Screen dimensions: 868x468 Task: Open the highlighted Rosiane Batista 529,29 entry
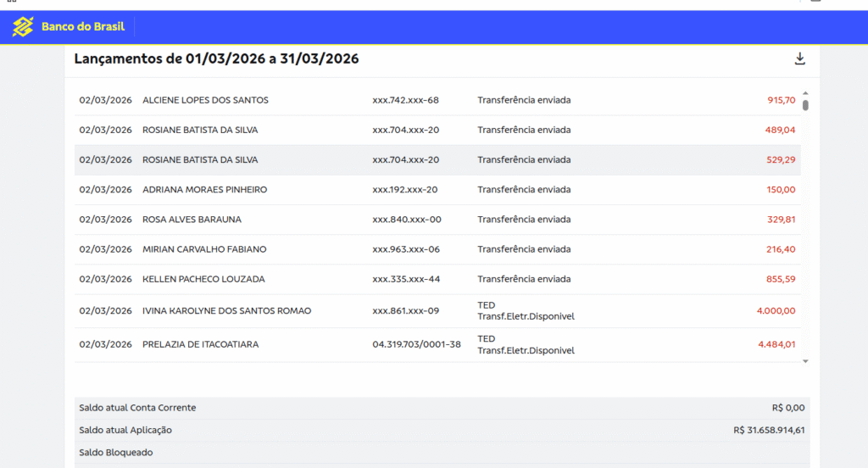(437, 160)
